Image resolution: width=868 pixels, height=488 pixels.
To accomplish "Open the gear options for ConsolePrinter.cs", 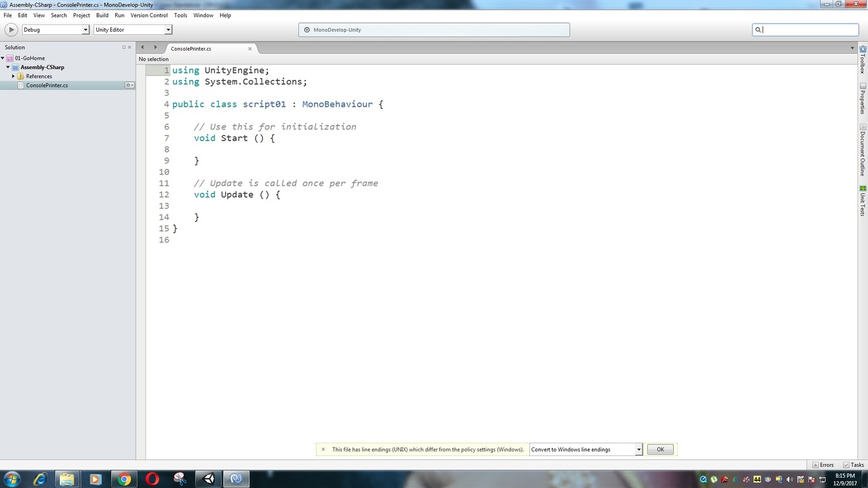I will (130, 85).
